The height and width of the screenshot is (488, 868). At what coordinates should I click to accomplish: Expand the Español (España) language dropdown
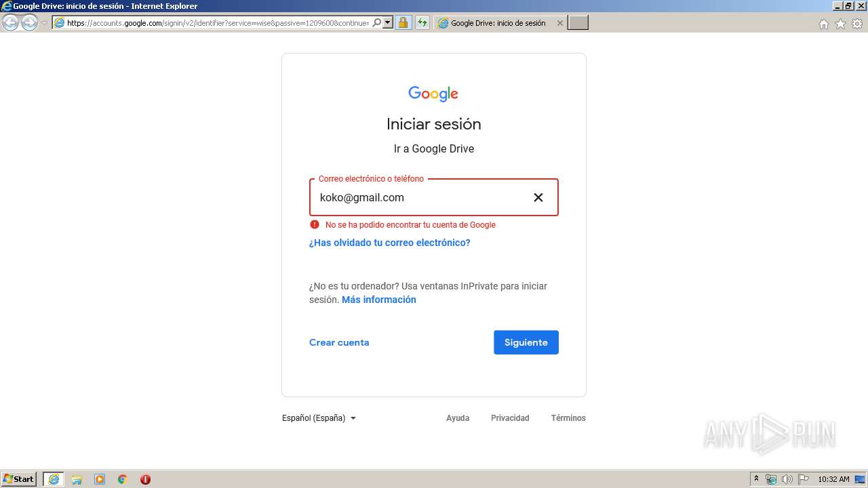click(319, 418)
